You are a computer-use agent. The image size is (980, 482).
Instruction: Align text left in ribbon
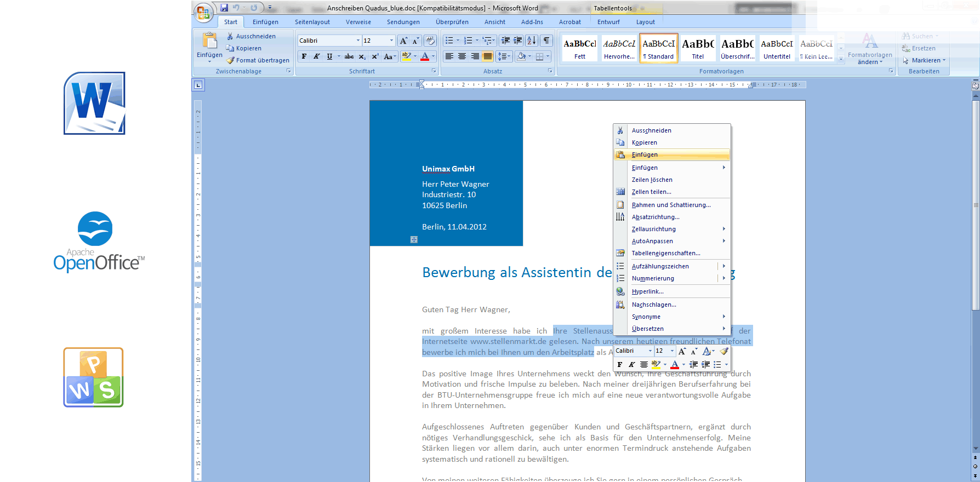(449, 56)
